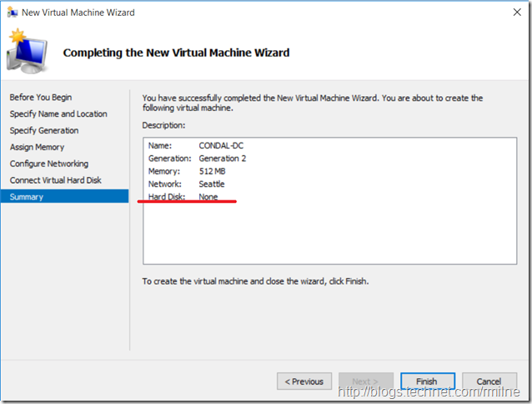Viewport: 532px width, 404px height.
Task: Switch to the Connect Virtual Hard Disk step
Action: tap(56, 180)
